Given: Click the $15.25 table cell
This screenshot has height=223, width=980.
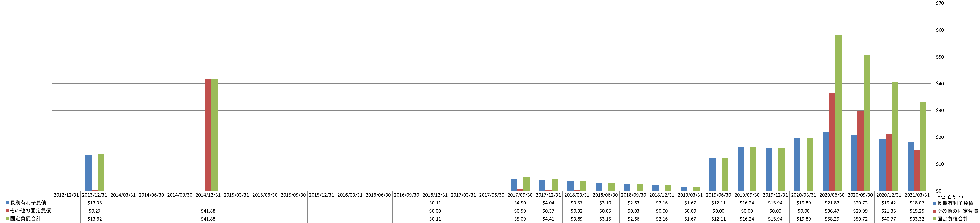Looking at the screenshot, I should [x=917, y=211].
